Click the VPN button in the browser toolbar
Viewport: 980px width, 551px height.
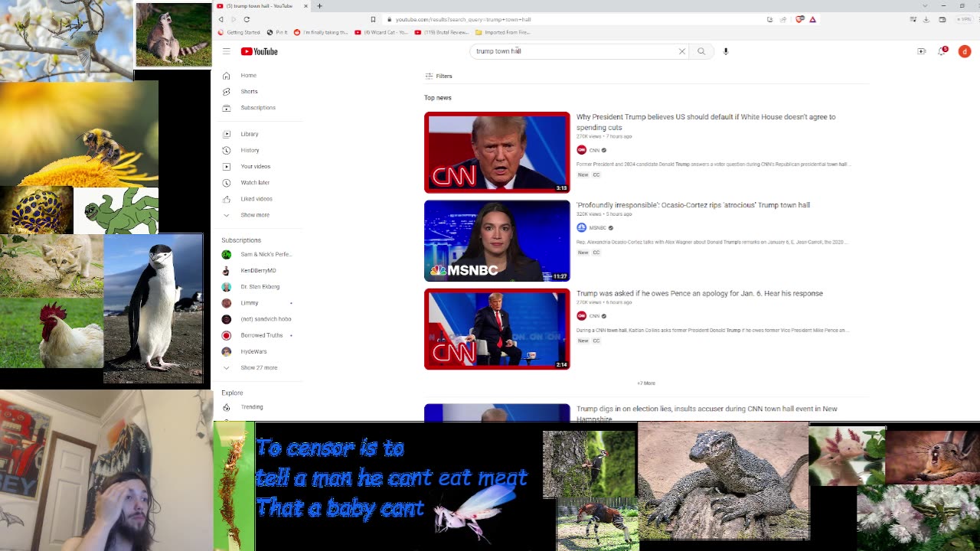[x=964, y=19]
